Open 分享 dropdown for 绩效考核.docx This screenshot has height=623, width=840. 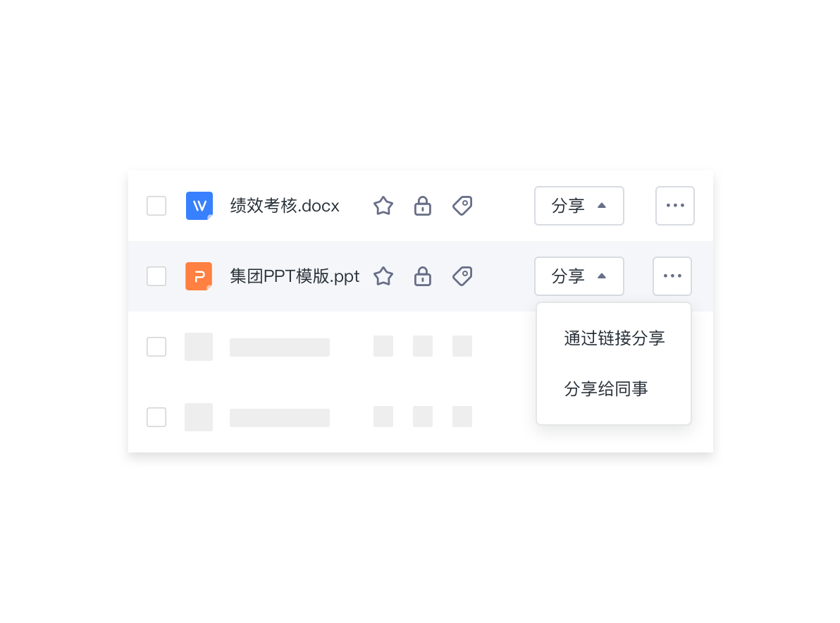(x=579, y=206)
